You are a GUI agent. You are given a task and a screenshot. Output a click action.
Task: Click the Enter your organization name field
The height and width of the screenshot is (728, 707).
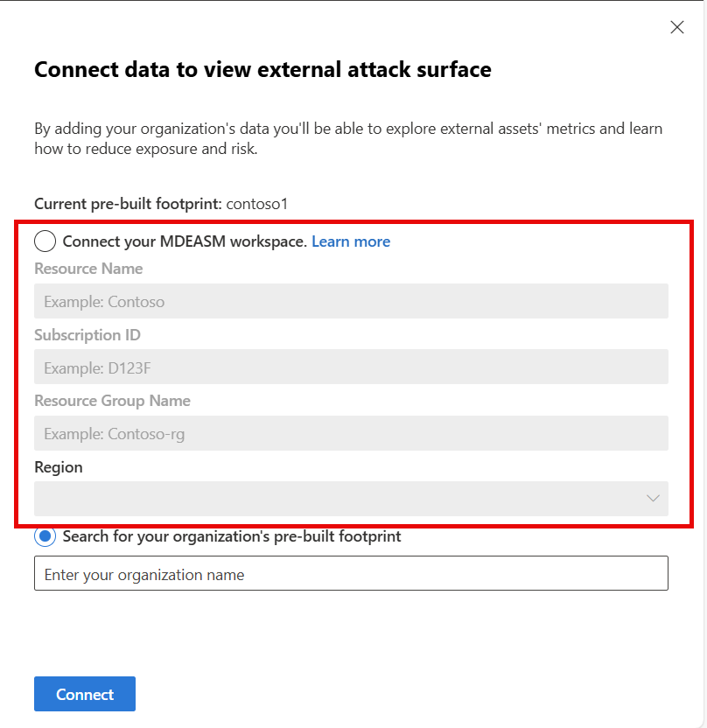[x=351, y=574]
